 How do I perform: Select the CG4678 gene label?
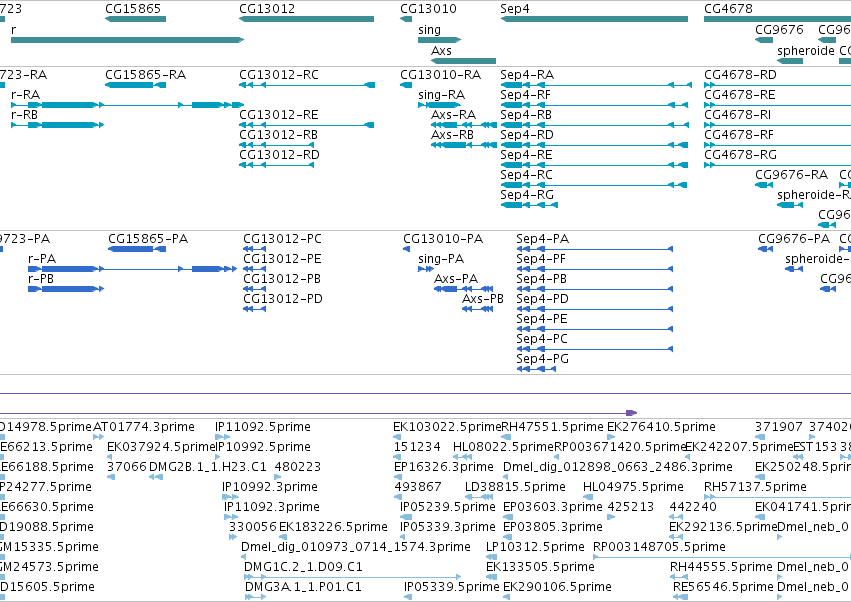pos(728,9)
